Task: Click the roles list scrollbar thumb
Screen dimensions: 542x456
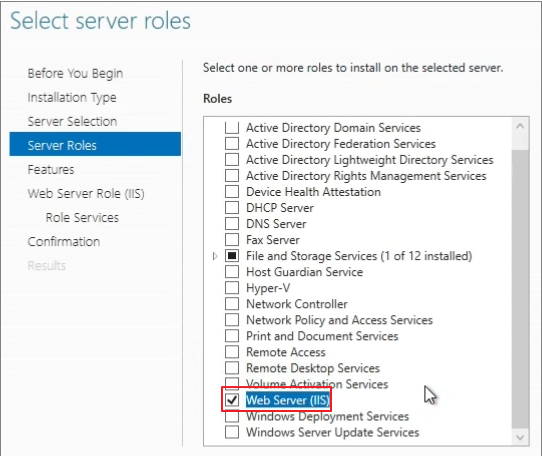Action: [520, 289]
